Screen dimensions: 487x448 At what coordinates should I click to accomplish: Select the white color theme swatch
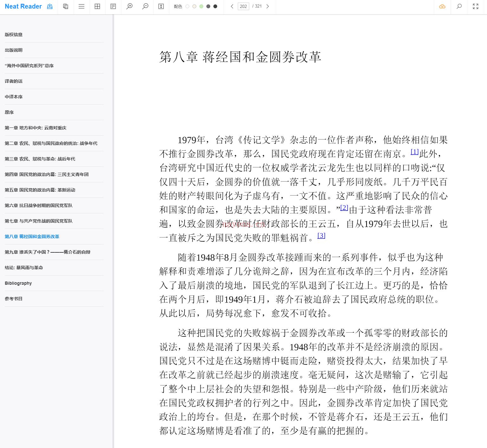point(187,6)
